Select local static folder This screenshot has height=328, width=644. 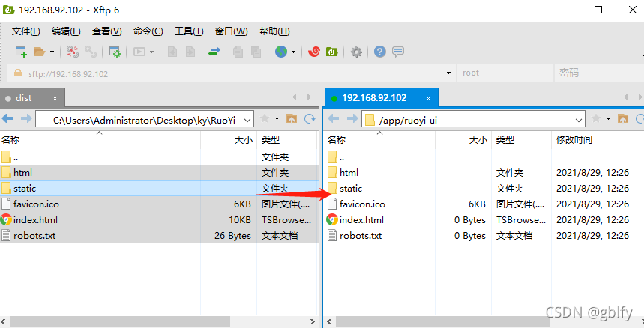click(160, 189)
